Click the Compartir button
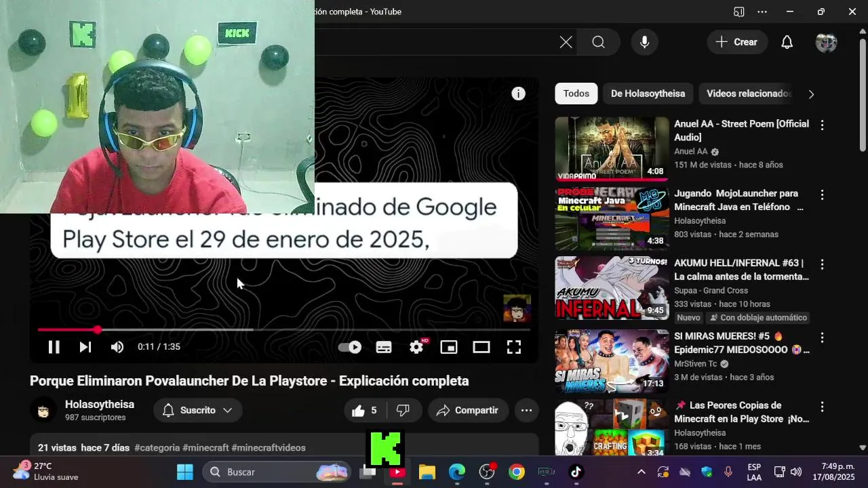The width and height of the screenshot is (868, 488). [x=467, y=410]
